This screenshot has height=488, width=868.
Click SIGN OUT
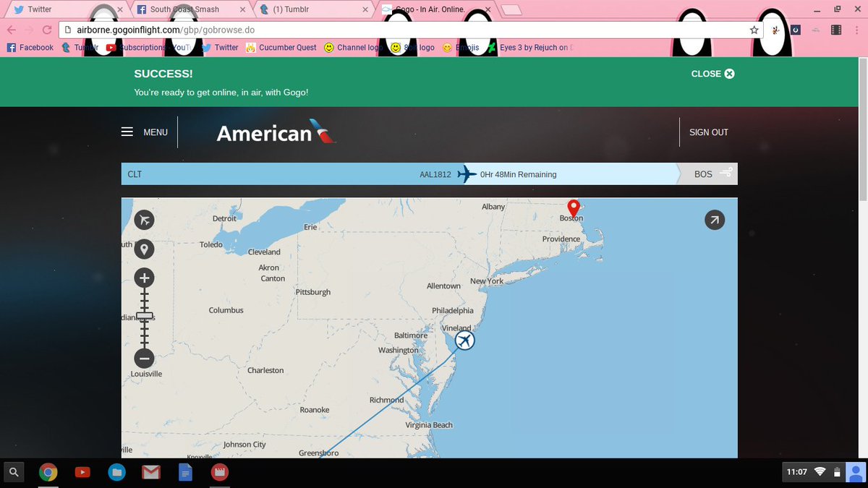709,132
